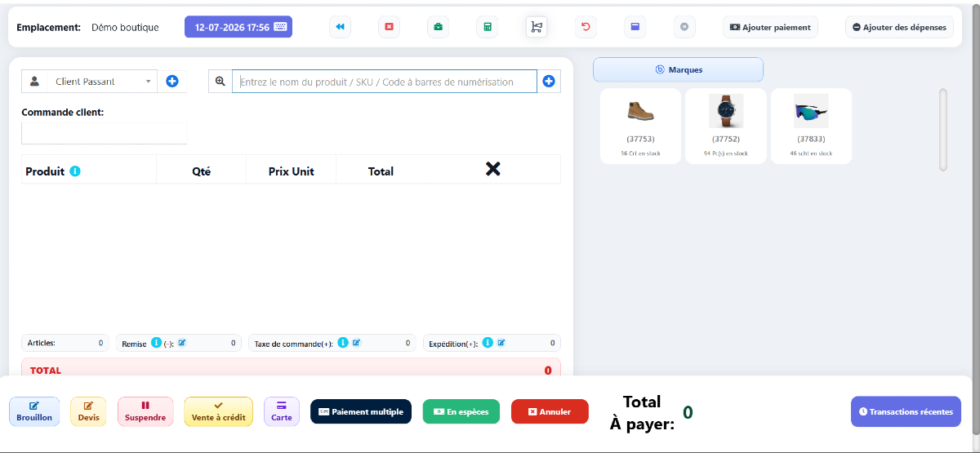Viewport: 980px width, 453px height.
Task: Click the shopping cart return icon
Action: pyautogui.click(x=537, y=27)
